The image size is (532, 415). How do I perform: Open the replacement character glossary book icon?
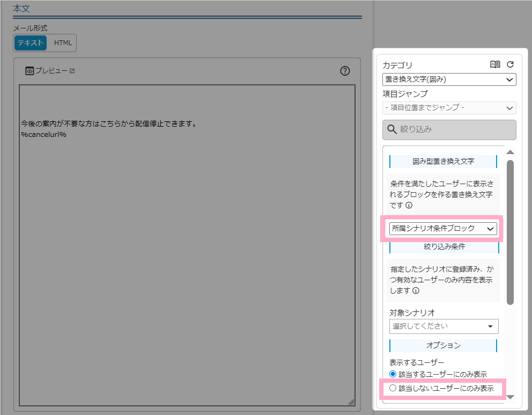click(x=495, y=64)
